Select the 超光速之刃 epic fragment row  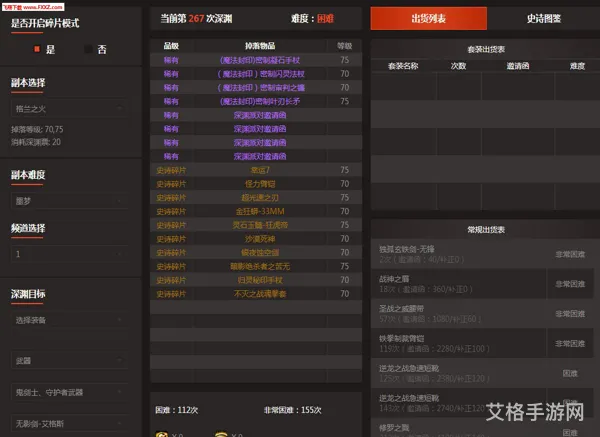tap(256, 197)
